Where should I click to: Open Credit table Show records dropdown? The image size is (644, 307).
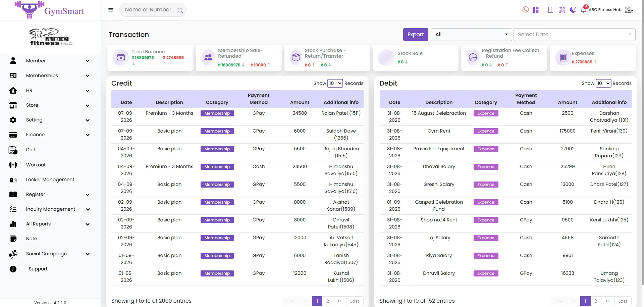[335, 83]
